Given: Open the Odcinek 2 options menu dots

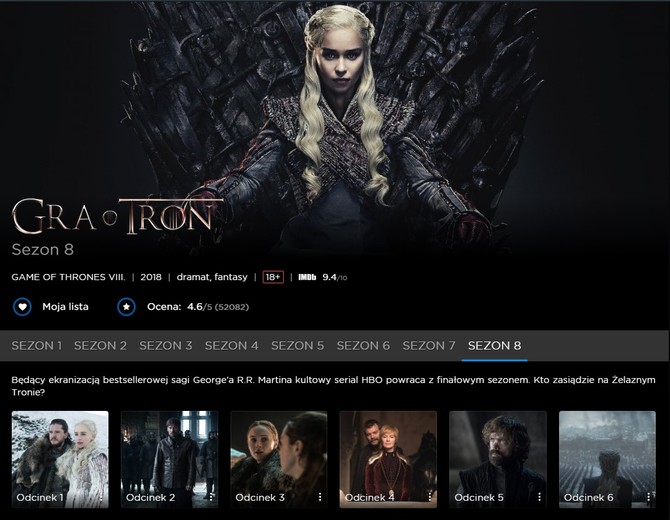Looking at the screenshot, I should pyautogui.click(x=211, y=497).
